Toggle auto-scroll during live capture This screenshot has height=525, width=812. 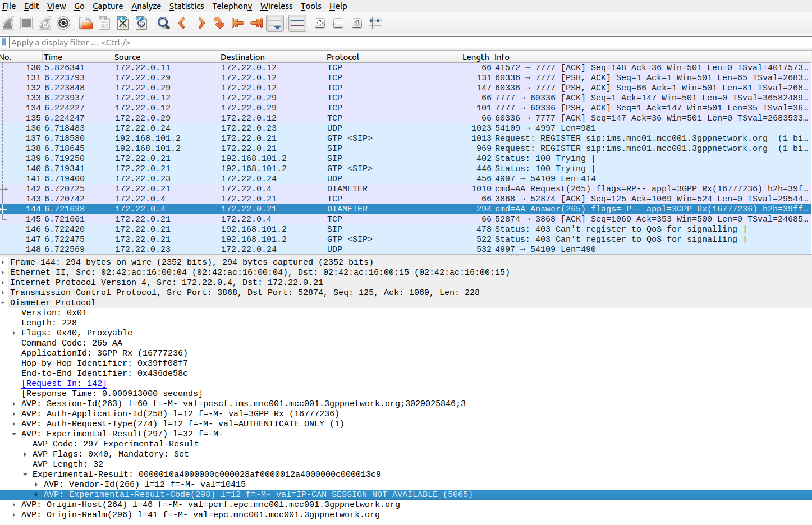pos(275,23)
